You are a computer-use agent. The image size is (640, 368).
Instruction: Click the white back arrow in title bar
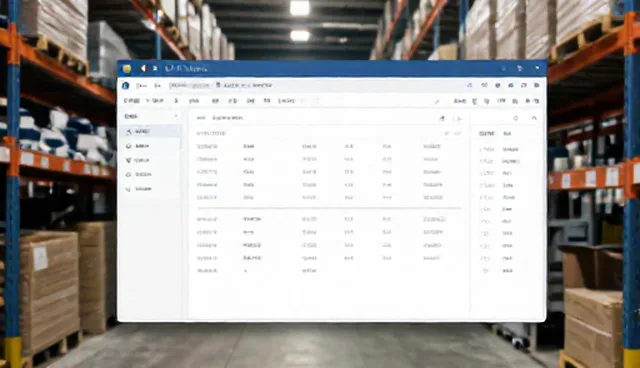[143, 69]
